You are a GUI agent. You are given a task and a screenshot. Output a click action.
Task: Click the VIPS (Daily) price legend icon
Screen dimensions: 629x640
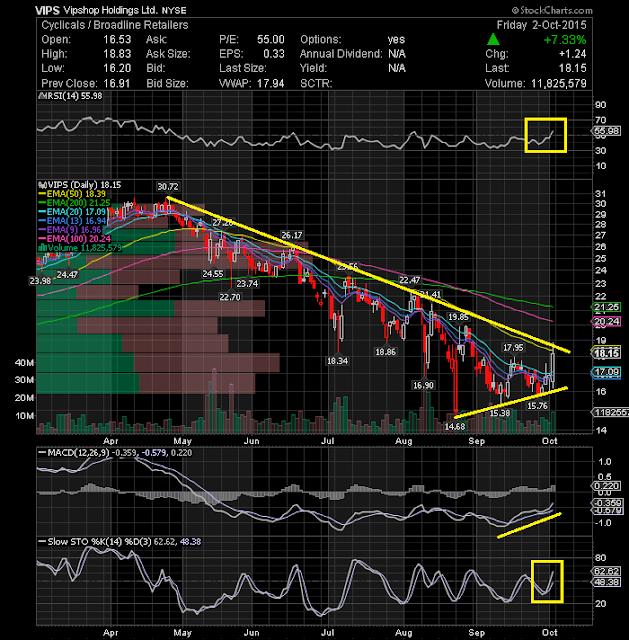pos(40,185)
